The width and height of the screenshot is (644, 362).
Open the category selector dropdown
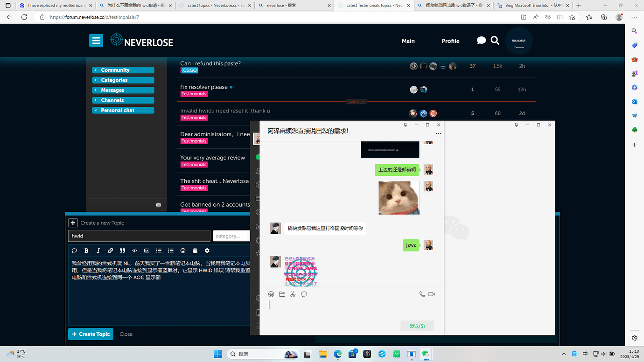(231, 236)
